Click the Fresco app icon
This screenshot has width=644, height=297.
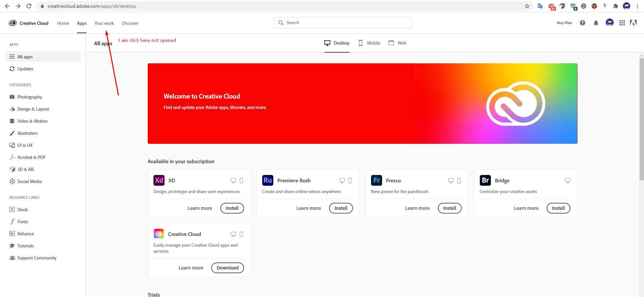[x=377, y=180]
